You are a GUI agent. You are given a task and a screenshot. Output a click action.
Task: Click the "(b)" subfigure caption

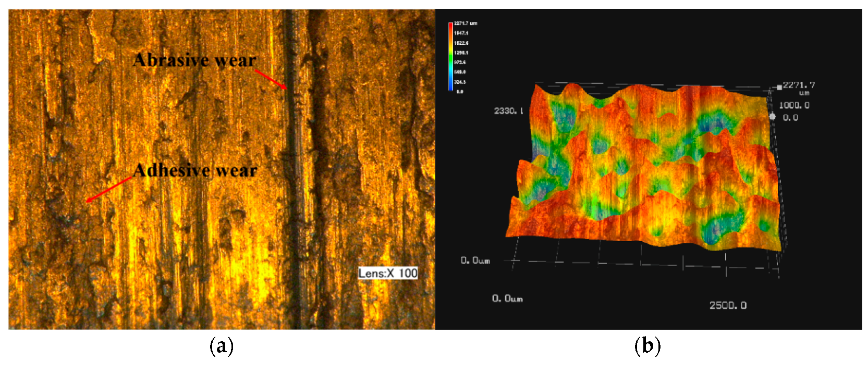point(648,346)
